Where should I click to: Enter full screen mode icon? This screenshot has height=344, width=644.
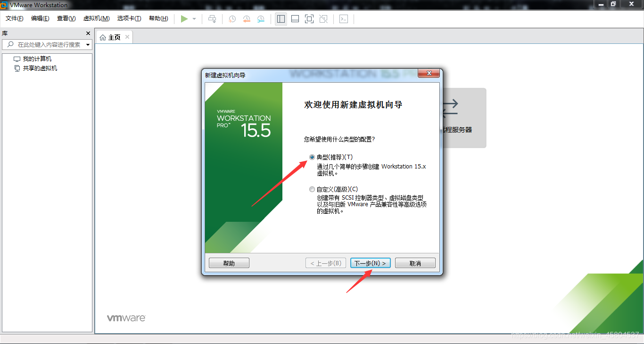click(309, 19)
